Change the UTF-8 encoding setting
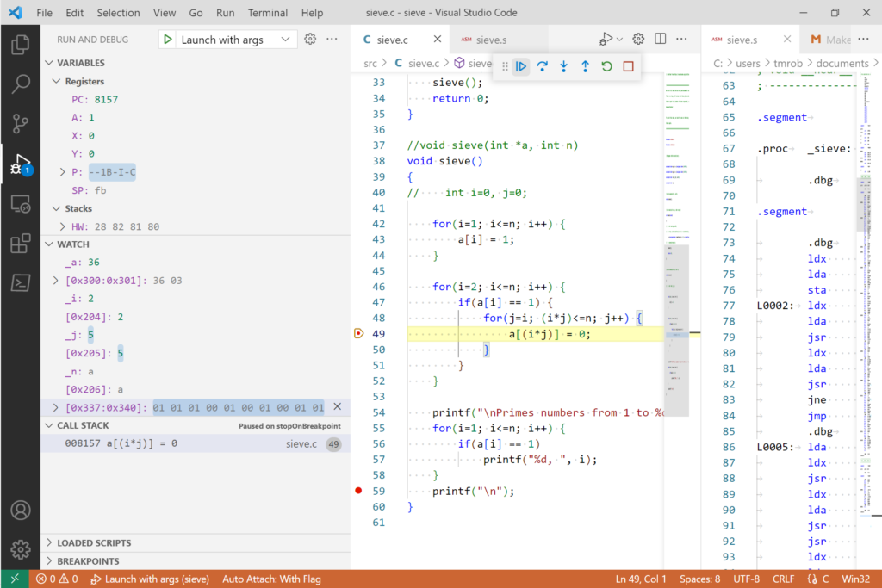Viewport: 882px width, 588px height. click(x=746, y=579)
